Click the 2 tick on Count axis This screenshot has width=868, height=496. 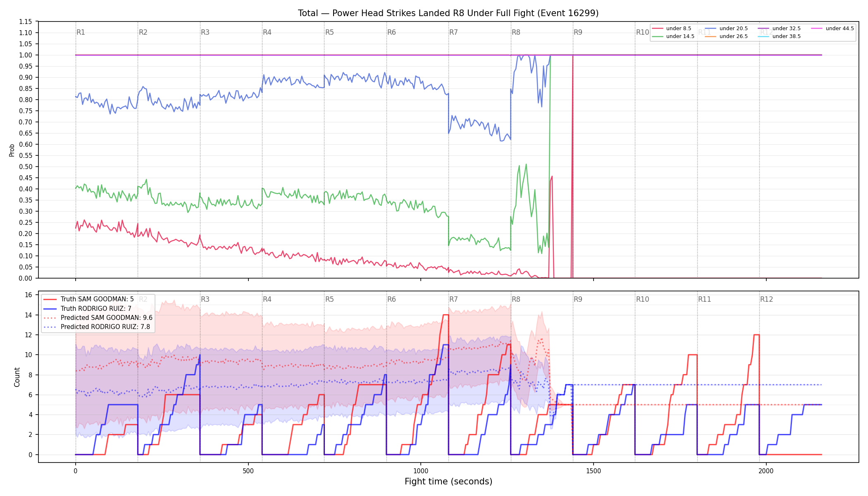(x=30, y=434)
